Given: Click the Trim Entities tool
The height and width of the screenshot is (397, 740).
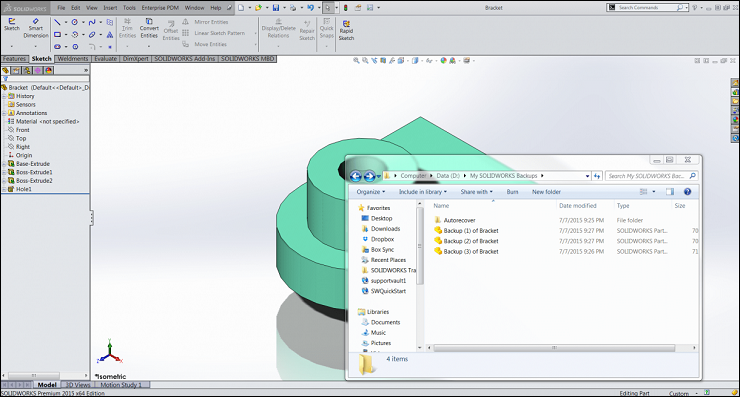Looking at the screenshot, I should pos(127,28).
